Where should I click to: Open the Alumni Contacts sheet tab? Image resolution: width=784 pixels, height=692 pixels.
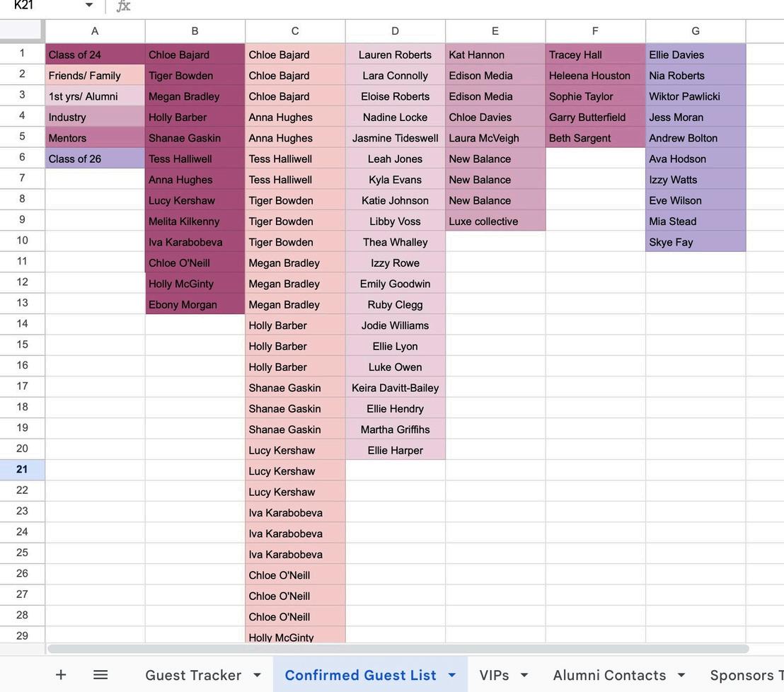coord(609,676)
